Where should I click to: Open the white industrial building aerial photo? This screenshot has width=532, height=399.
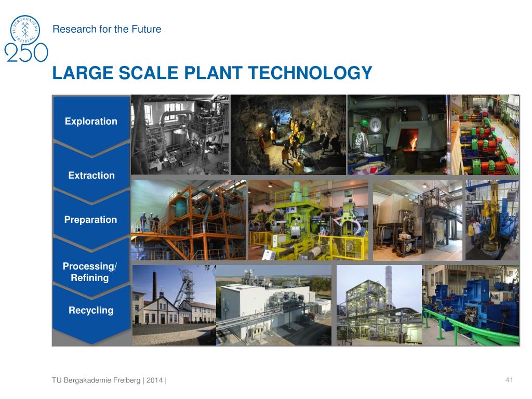(x=274, y=305)
